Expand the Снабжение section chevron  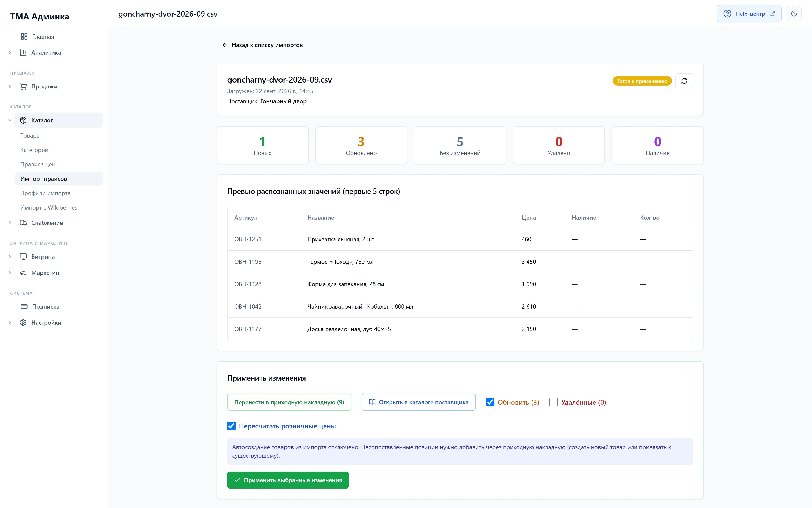[10, 223]
